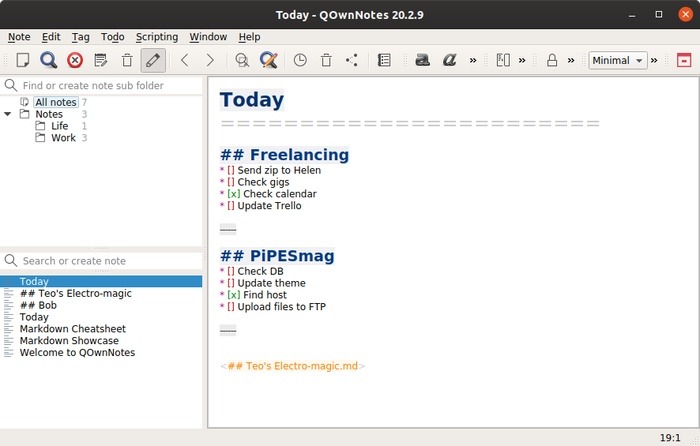Open the Window menu
Viewport: 700px width, 446px height.
[208, 37]
